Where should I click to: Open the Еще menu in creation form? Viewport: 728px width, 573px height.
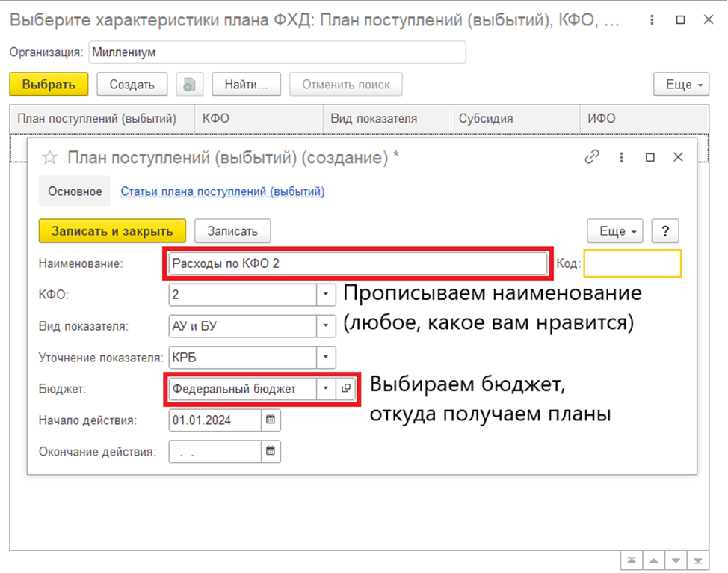(615, 231)
